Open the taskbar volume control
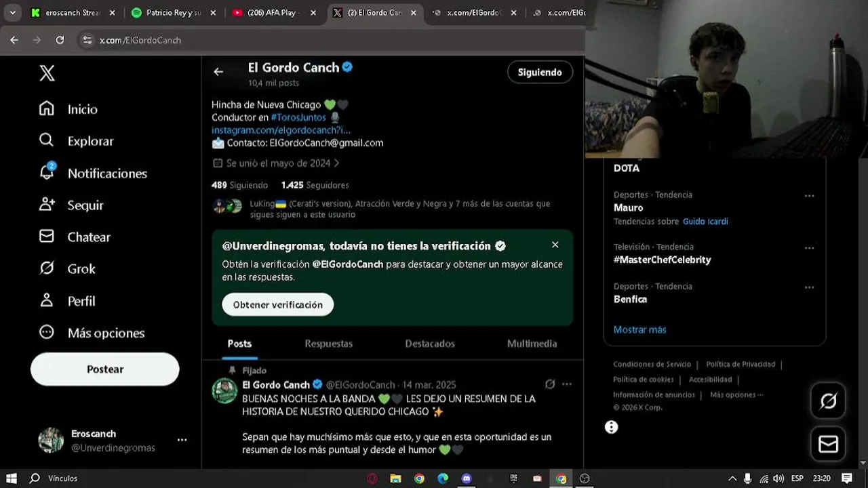The height and width of the screenshot is (488, 868). point(778,479)
